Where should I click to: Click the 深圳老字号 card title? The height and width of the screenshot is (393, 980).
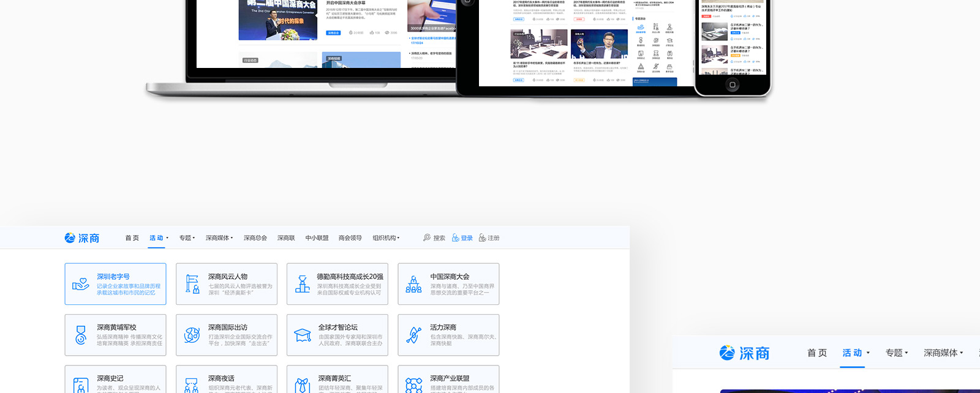pos(113,277)
